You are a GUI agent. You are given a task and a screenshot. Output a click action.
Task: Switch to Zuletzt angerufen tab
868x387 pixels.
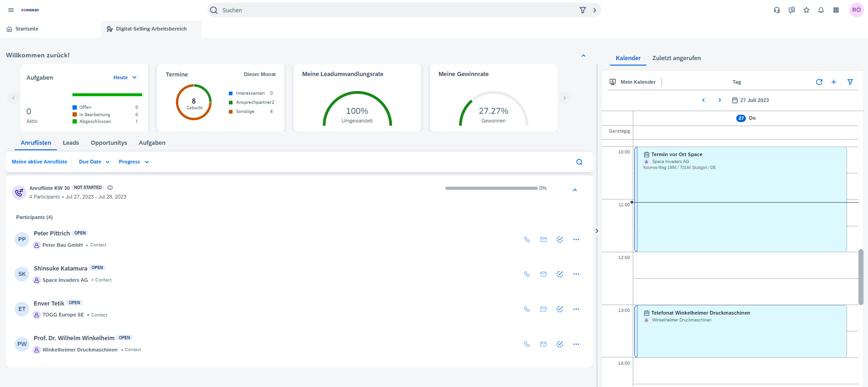point(676,58)
